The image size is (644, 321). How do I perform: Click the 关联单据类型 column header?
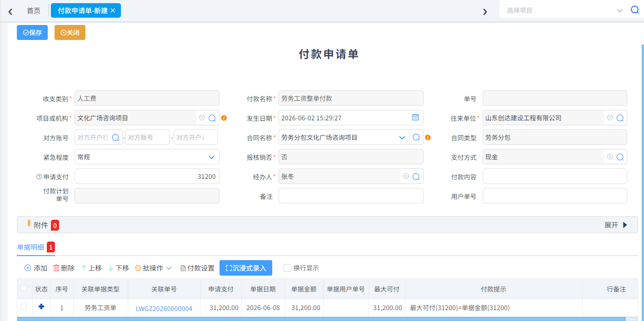pos(100,289)
